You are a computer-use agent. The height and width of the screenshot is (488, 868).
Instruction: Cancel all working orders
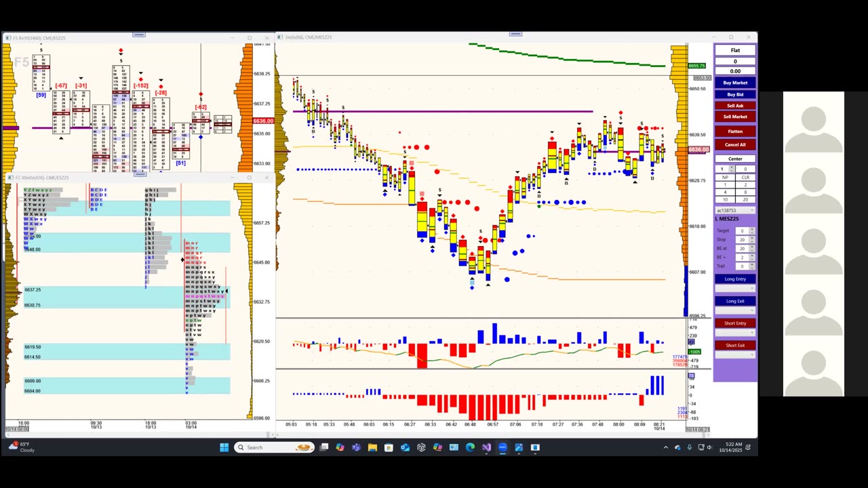click(x=735, y=144)
